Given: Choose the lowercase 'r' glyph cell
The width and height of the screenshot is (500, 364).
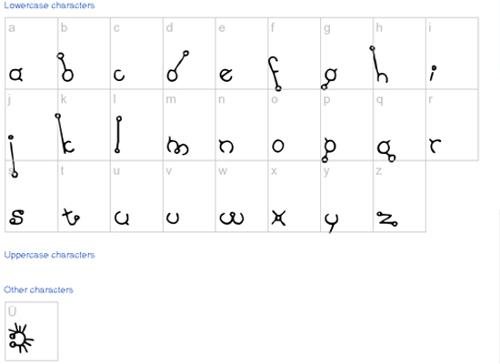Looking at the screenshot, I should click(x=452, y=125).
